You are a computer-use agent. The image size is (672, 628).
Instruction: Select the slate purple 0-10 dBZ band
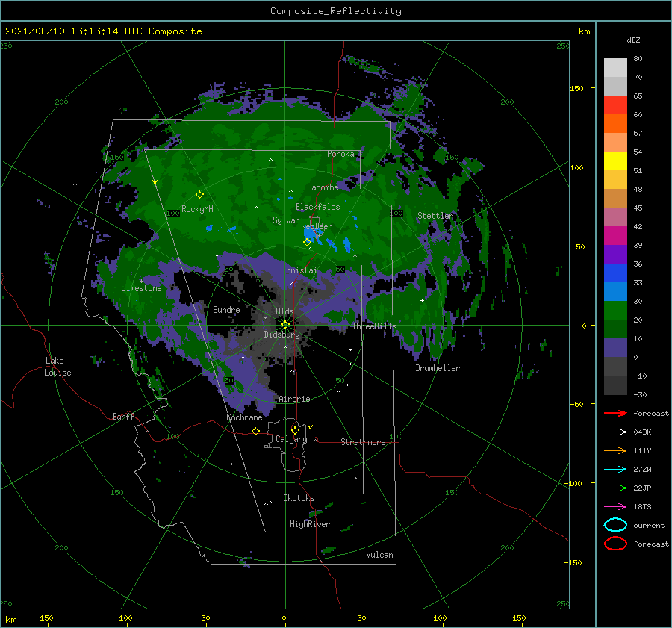pos(615,348)
